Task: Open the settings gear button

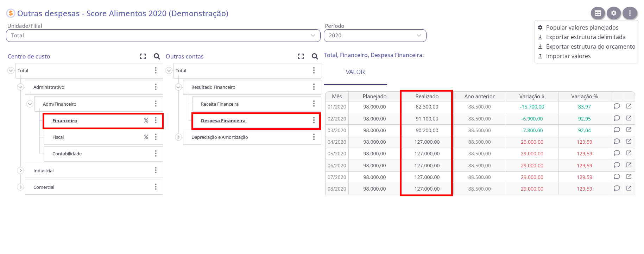Action: 614,13
